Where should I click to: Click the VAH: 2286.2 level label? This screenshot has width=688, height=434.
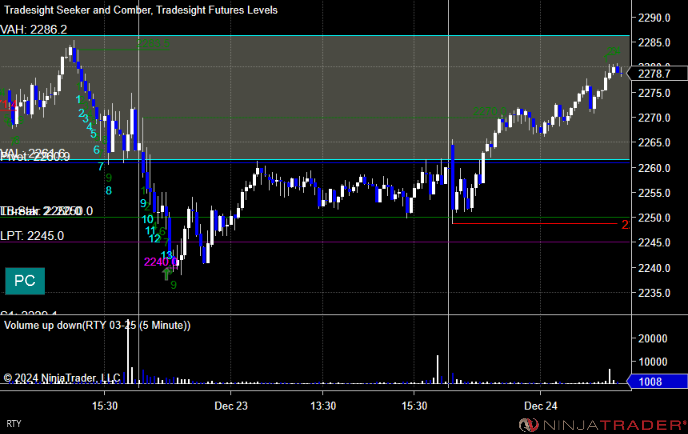click(34, 29)
